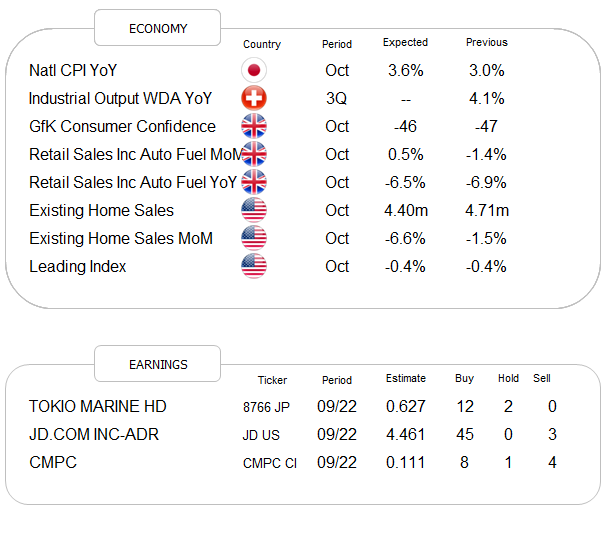Screen dimensions: 606x533
Task: Click the 4.461 estimate for JD.com
Action: coord(406,435)
